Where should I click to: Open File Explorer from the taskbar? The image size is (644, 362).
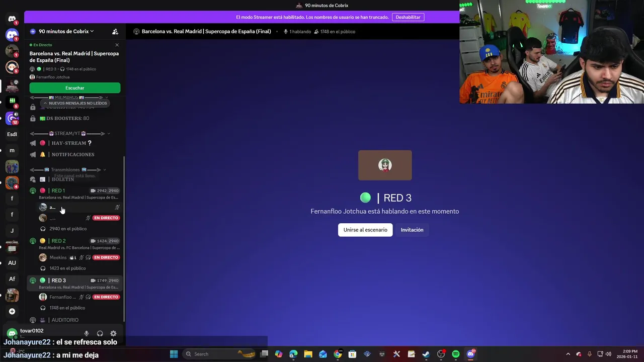pyautogui.click(x=308, y=354)
